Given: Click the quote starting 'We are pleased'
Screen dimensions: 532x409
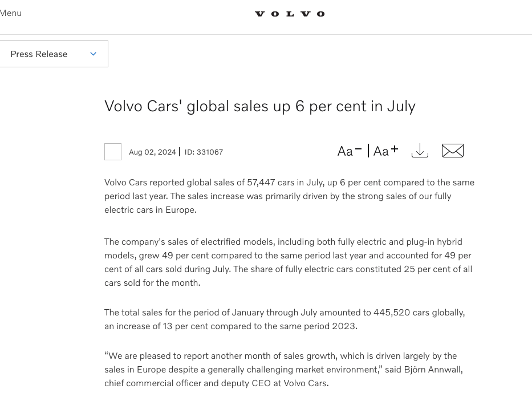Looking at the screenshot, I should (283, 370).
